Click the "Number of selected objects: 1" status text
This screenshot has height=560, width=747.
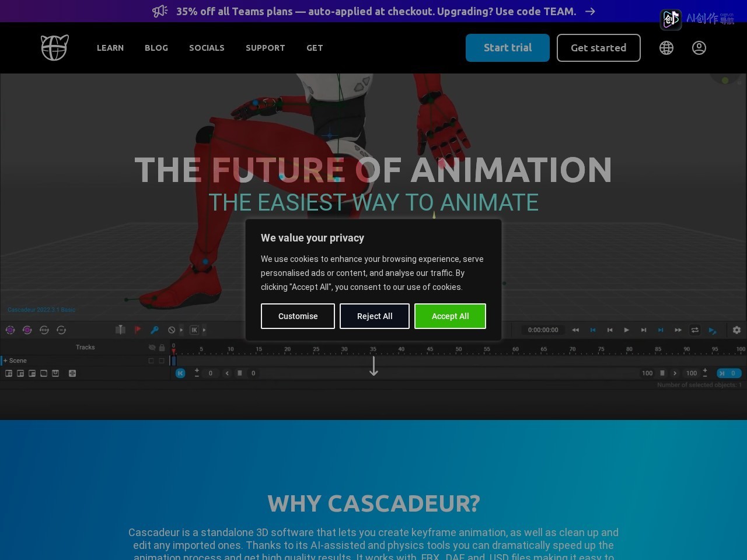pos(699,385)
